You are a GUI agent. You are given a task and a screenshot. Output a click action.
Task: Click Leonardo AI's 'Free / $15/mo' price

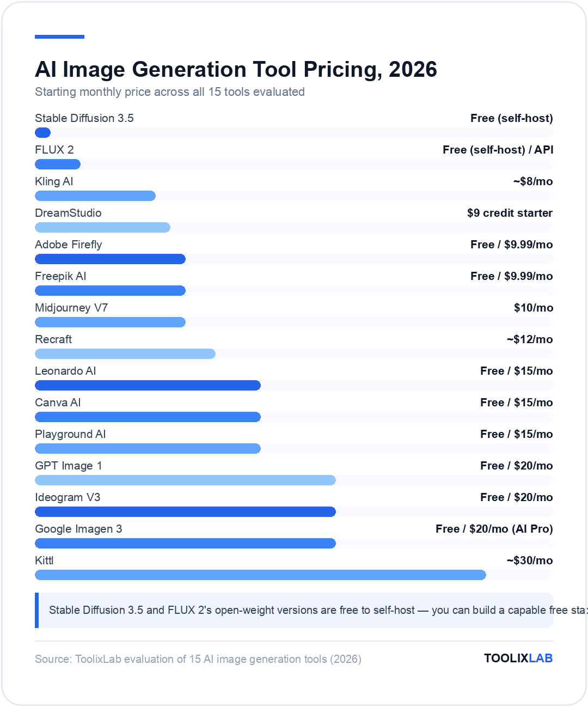click(517, 371)
